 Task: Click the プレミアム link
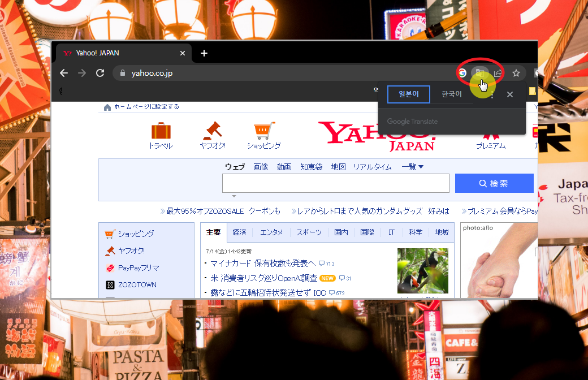[491, 145]
